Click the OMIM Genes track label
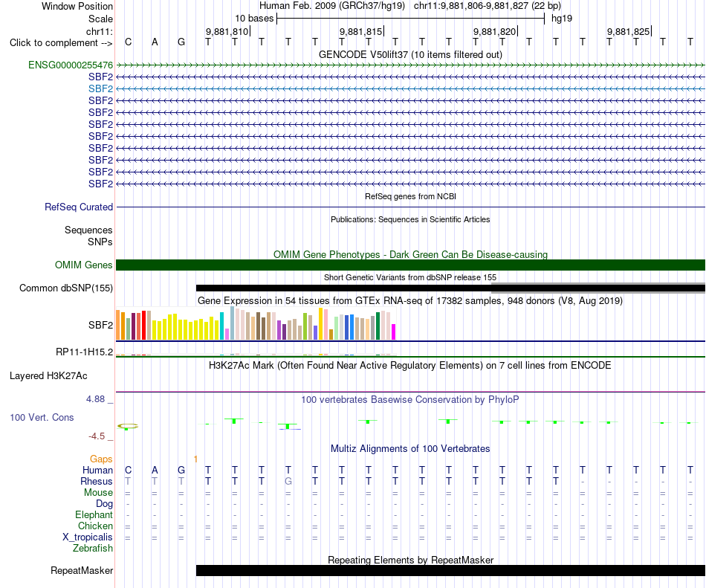The image size is (706, 588). (x=84, y=265)
